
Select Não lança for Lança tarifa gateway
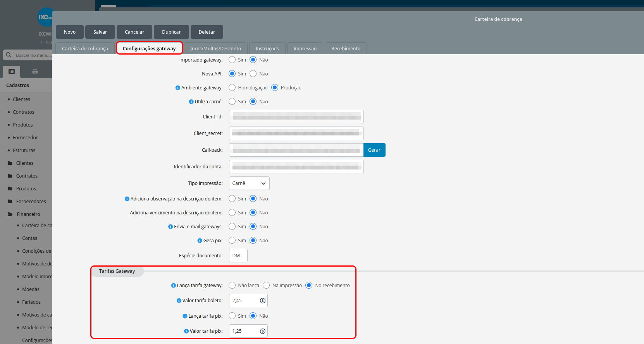pos(232,285)
